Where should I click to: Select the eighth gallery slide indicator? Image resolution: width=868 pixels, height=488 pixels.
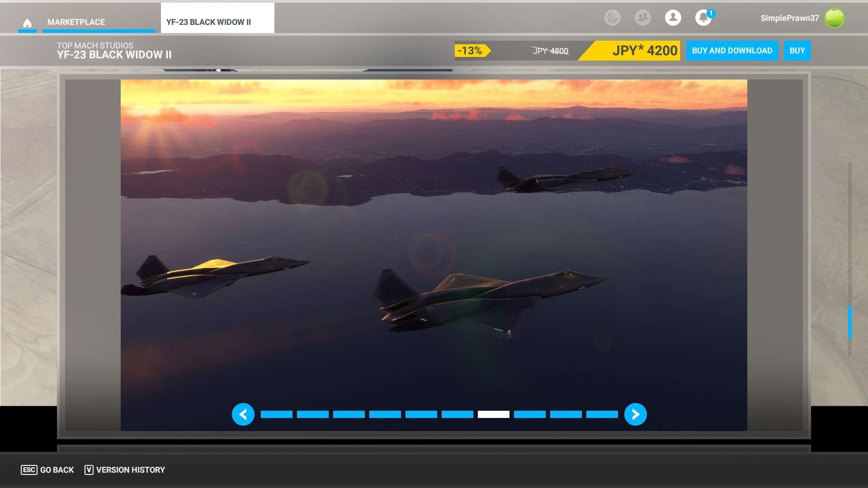[529, 414]
